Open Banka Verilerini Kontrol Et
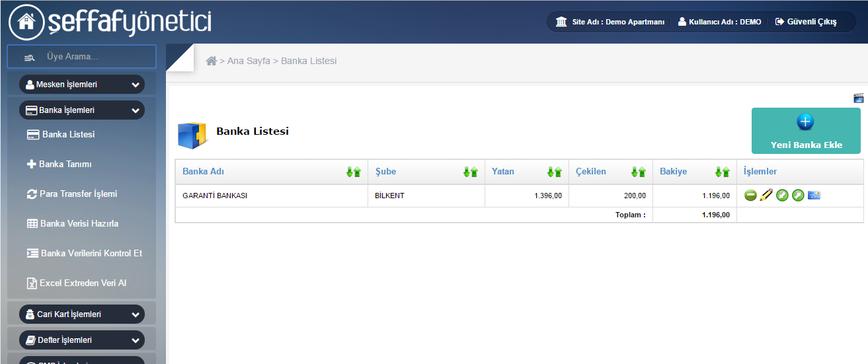Viewport: 868px width, 364px height. tap(91, 253)
